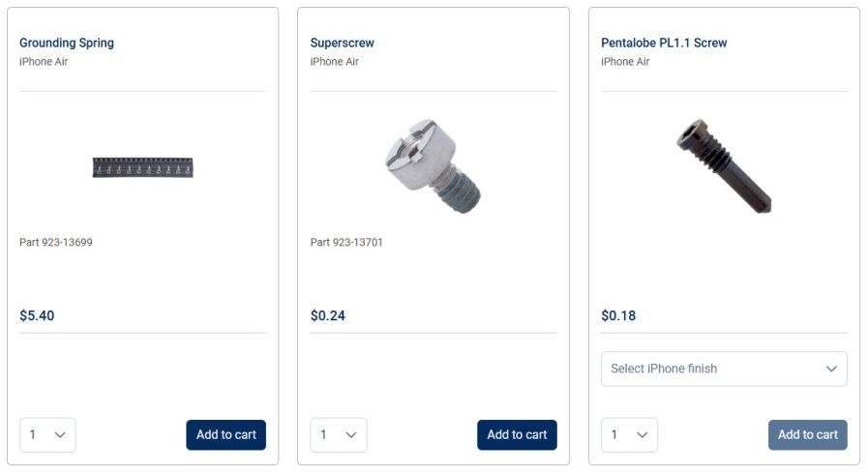This screenshot has width=868, height=473.
Task: Click the part number 923-13699 text
Action: 56,242
